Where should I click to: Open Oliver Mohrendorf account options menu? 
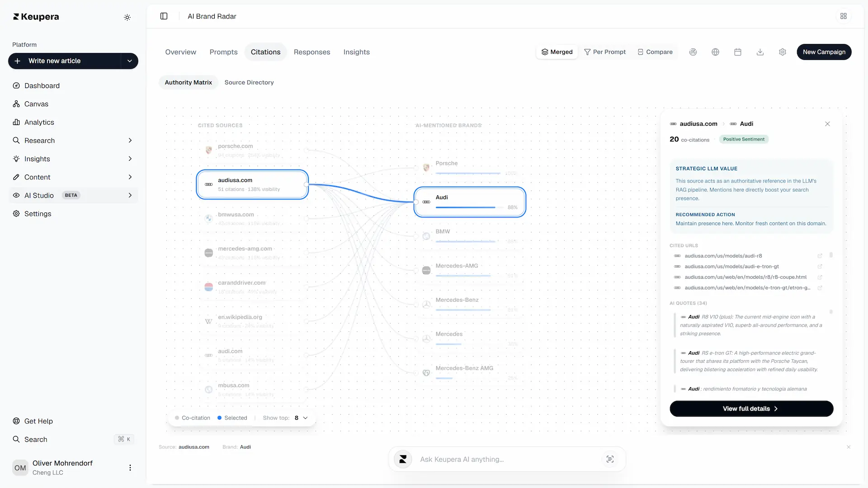tap(130, 468)
